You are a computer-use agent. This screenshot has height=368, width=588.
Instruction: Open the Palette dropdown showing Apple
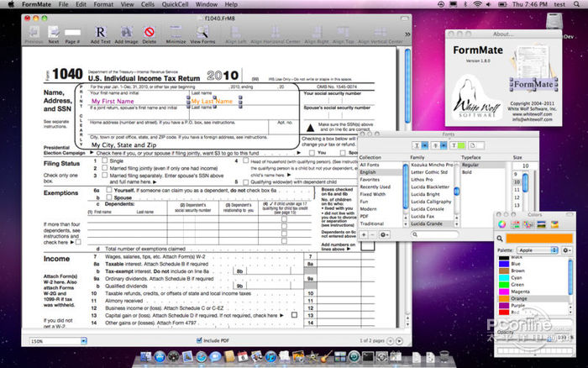pyautogui.click(x=538, y=250)
